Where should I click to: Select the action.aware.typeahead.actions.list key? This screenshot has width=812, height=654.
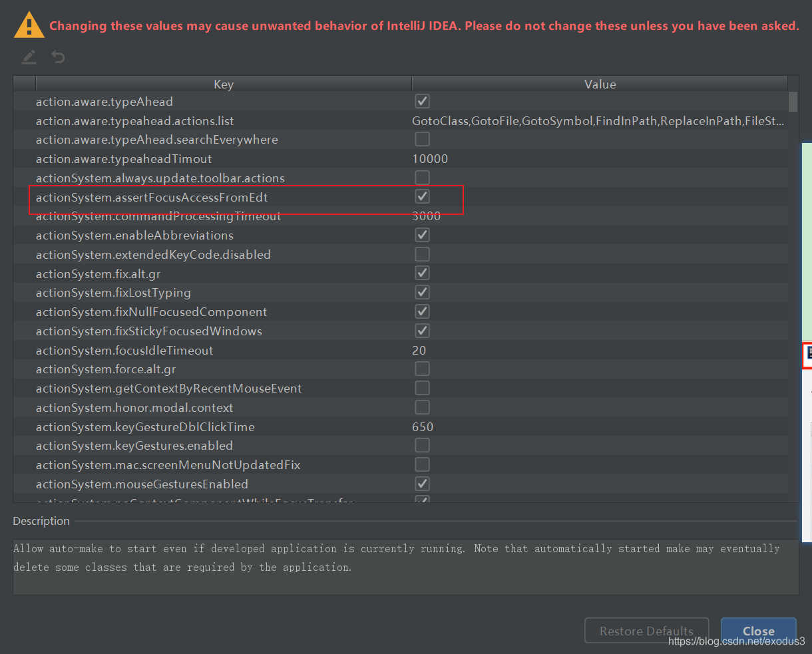[x=134, y=121]
